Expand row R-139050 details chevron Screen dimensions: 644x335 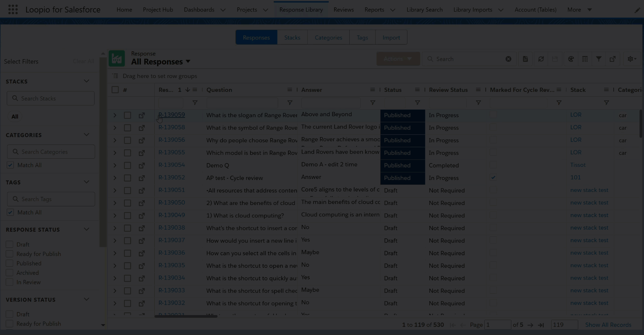tap(115, 203)
